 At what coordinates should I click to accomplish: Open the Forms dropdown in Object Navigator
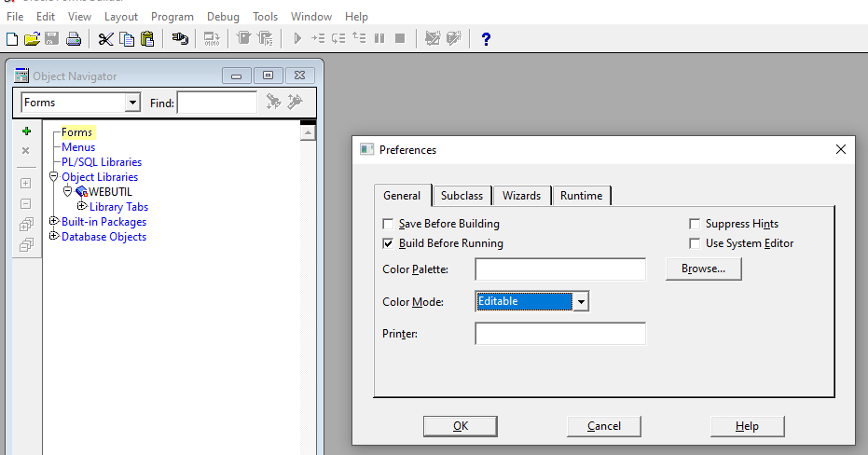[x=132, y=103]
